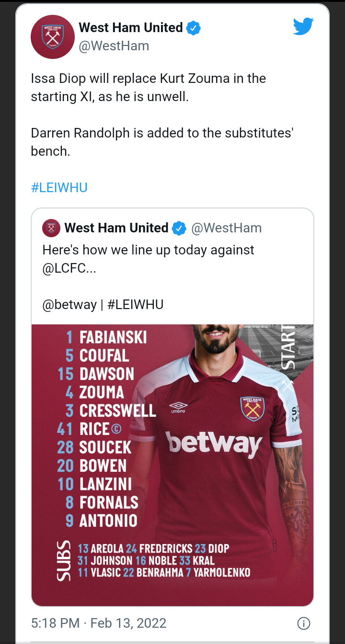This screenshot has width=345, height=644.
Task: Open the West Ham United account name at top
Action: 130,28
